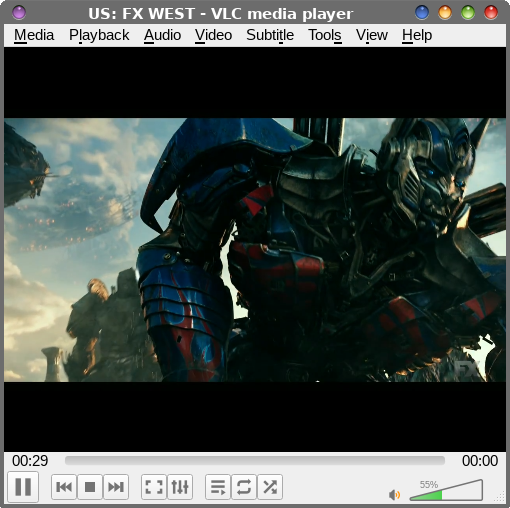Open the Playback menu
Screen dimensions: 510x508
click(99, 35)
